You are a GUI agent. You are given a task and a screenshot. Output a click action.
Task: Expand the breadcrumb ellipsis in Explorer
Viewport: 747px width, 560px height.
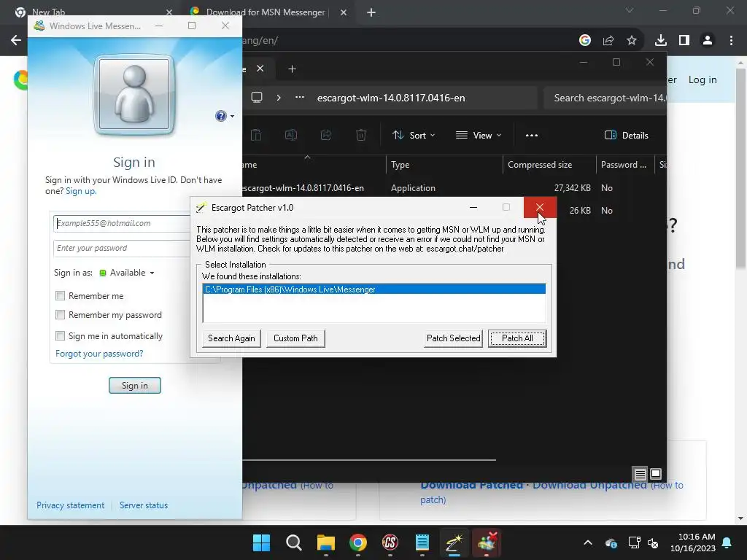(x=300, y=98)
